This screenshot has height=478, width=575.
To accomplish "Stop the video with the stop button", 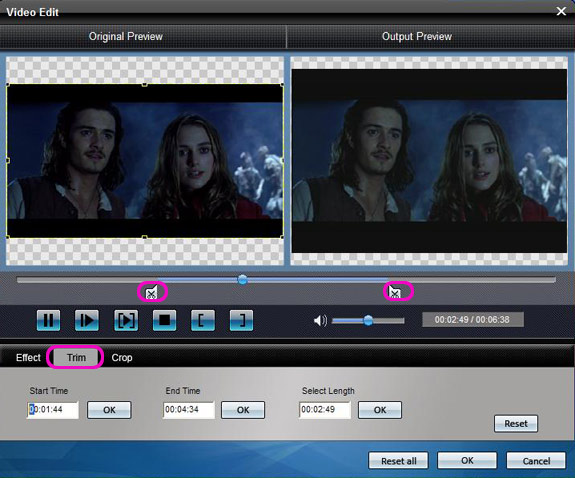I will tap(164, 320).
